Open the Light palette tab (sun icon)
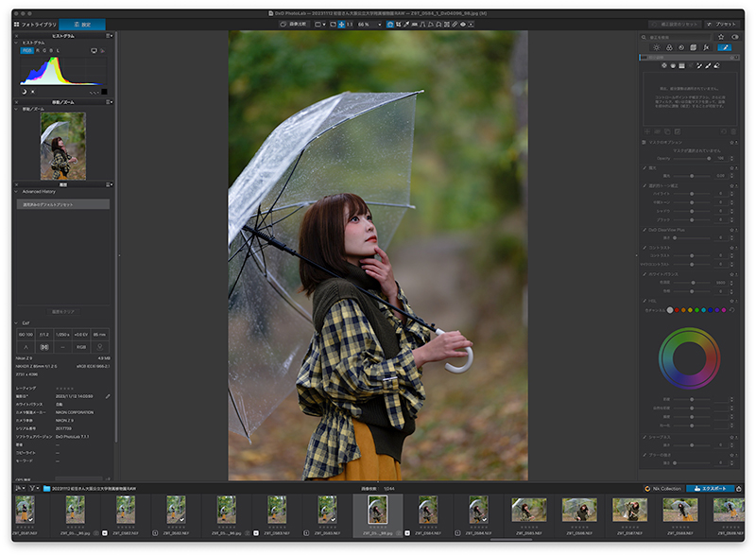Screen dimensions: 756x556 (x=656, y=47)
